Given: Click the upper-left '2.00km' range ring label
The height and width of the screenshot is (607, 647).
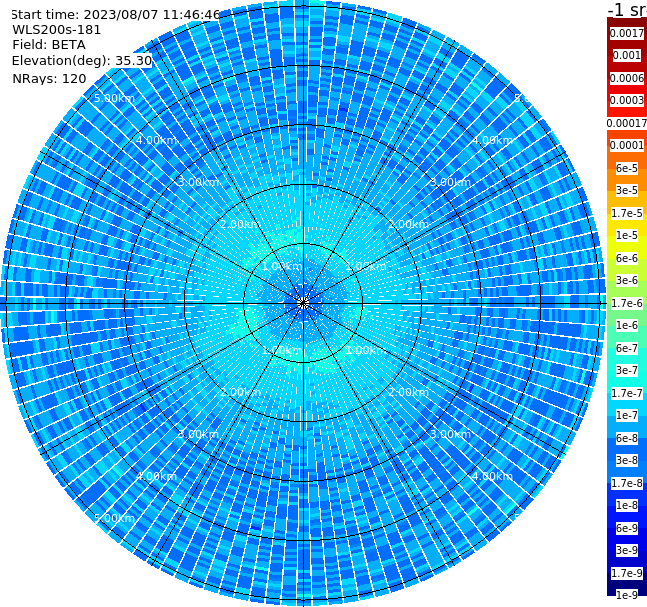Looking at the screenshot, I should pos(241,224).
